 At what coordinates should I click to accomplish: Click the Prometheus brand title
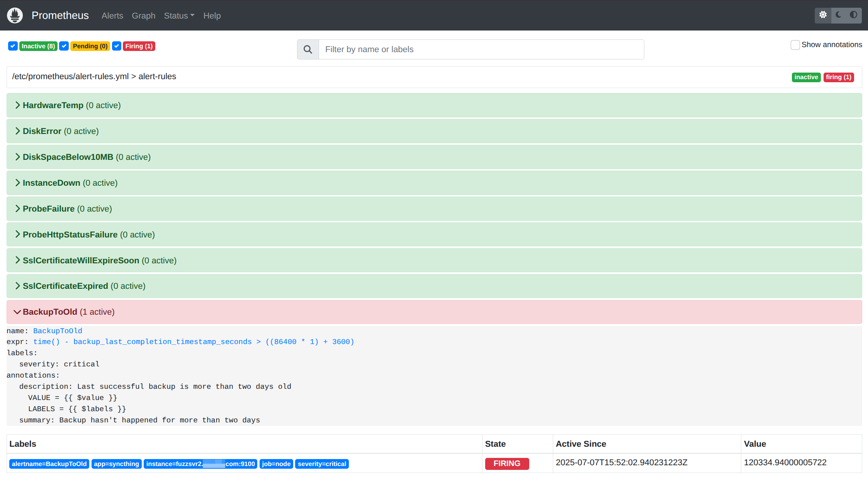coord(60,15)
